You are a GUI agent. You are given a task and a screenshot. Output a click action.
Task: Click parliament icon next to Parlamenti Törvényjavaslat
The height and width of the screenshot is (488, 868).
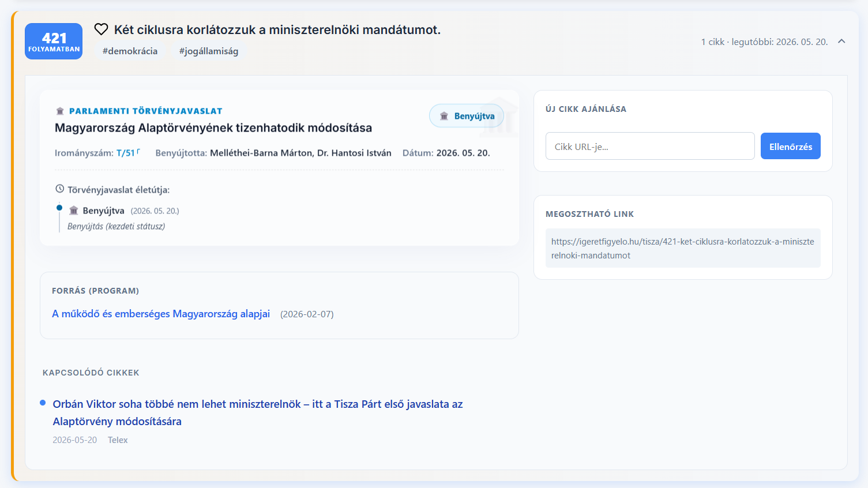point(60,111)
